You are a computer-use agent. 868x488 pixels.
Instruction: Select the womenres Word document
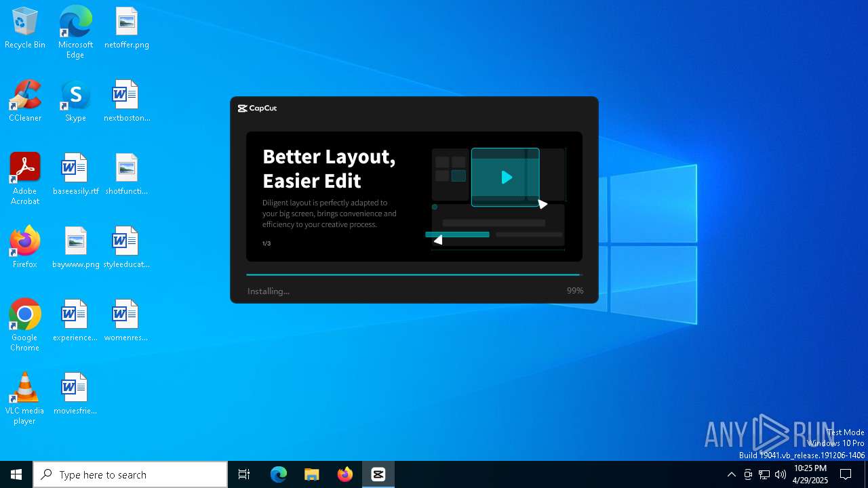(126, 321)
